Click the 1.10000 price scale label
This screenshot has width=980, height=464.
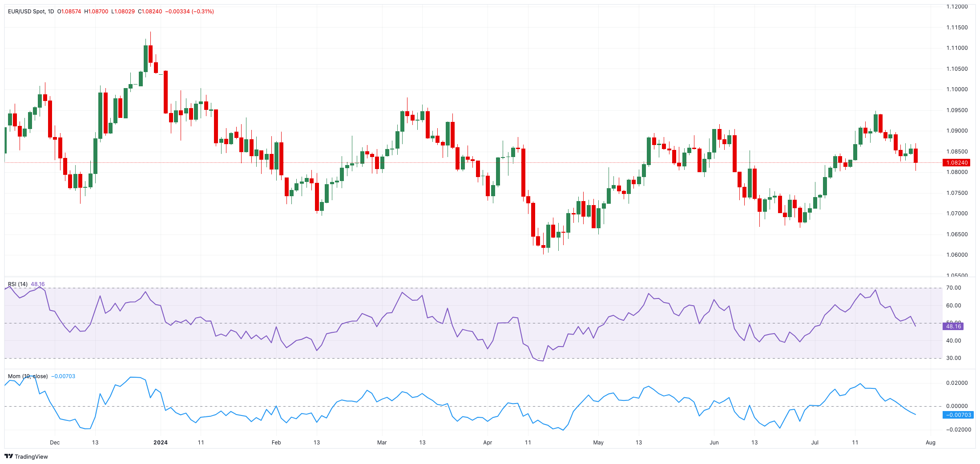[x=957, y=89]
